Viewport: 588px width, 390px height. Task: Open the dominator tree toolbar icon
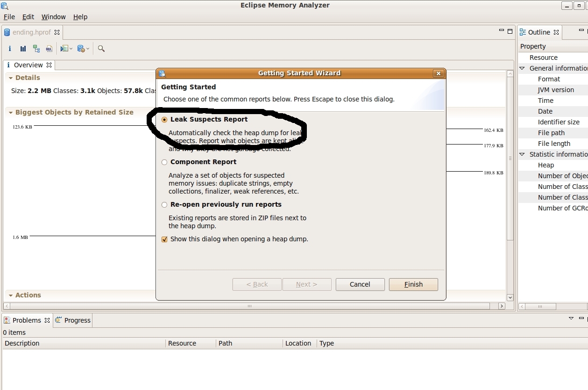click(x=36, y=49)
